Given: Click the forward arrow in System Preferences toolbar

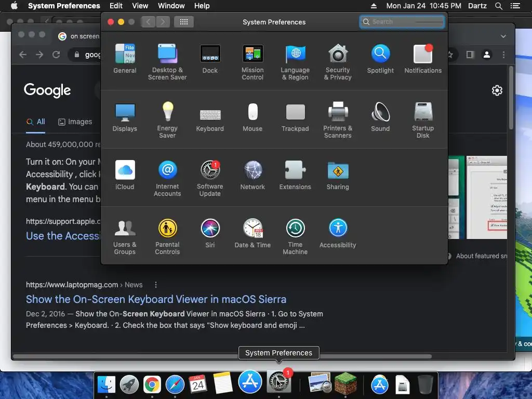Looking at the screenshot, I should pos(163,22).
